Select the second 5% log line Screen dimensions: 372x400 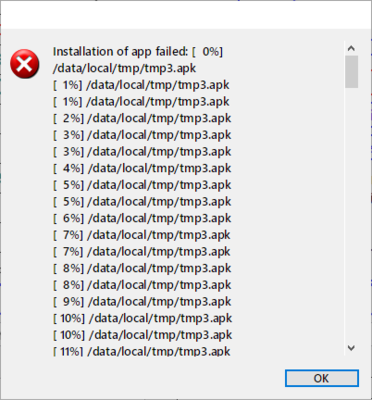coord(142,202)
